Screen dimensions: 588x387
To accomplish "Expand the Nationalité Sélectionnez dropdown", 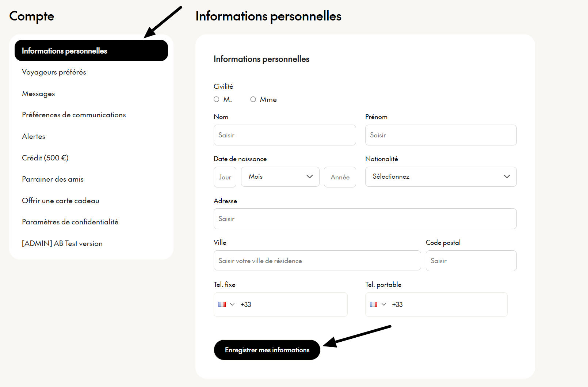I will (x=441, y=177).
